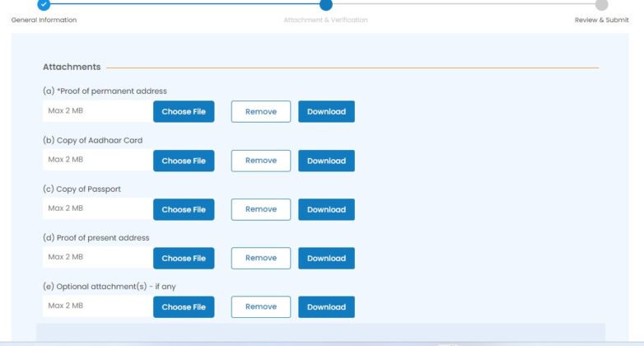The width and height of the screenshot is (644, 346).
Task: Remove the Proof of present address file
Action: pos(261,258)
